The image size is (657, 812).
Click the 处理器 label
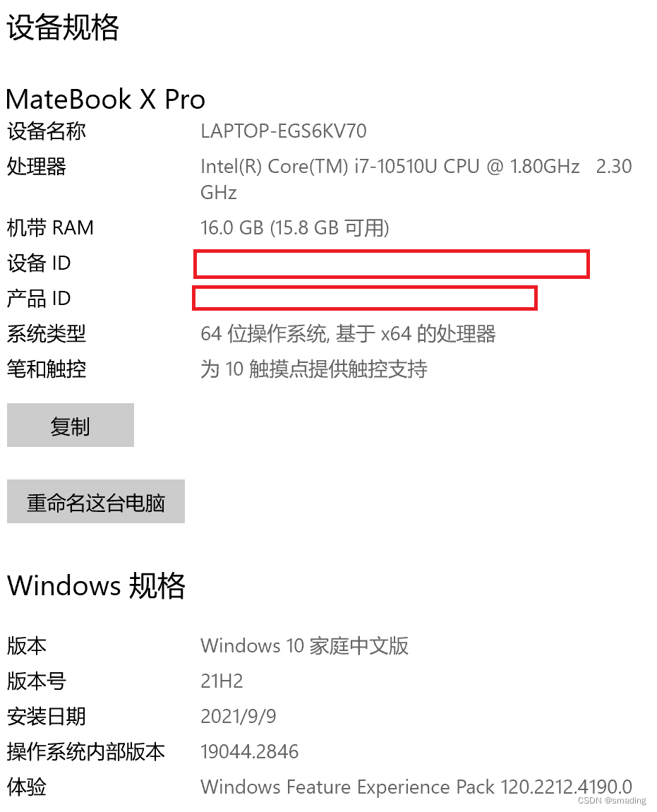tap(36, 167)
